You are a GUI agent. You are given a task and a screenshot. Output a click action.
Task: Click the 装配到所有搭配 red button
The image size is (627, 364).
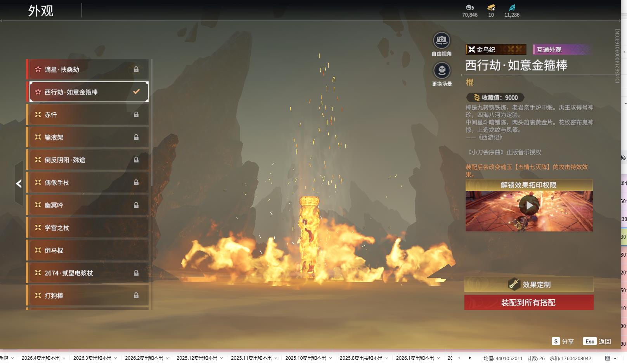(x=528, y=302)
